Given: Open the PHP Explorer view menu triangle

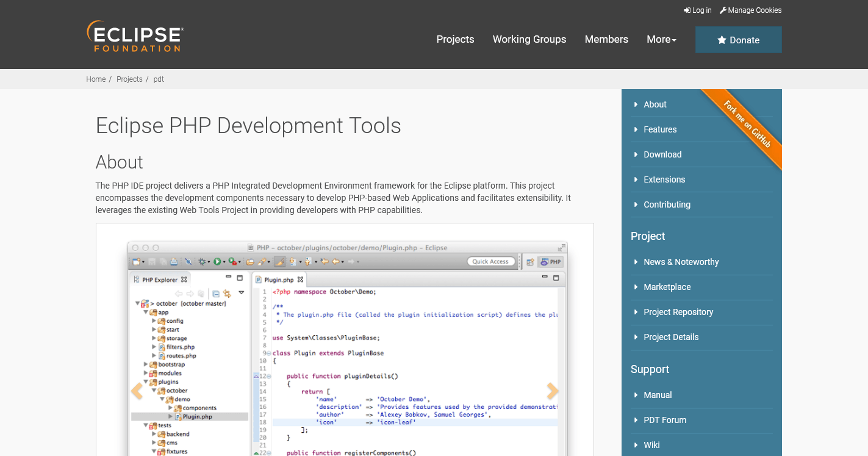Looking at the screenshot, I should click(242, 293).
